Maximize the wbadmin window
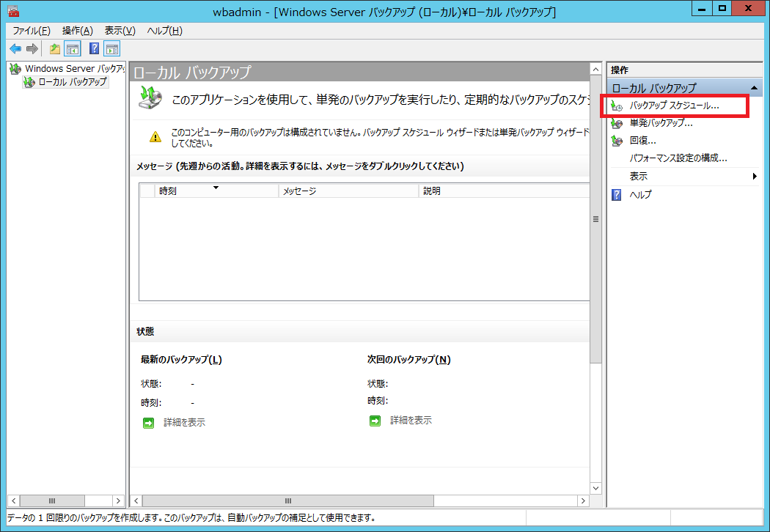770x532 pixels. pyautogui.click(x=722, y=8)
